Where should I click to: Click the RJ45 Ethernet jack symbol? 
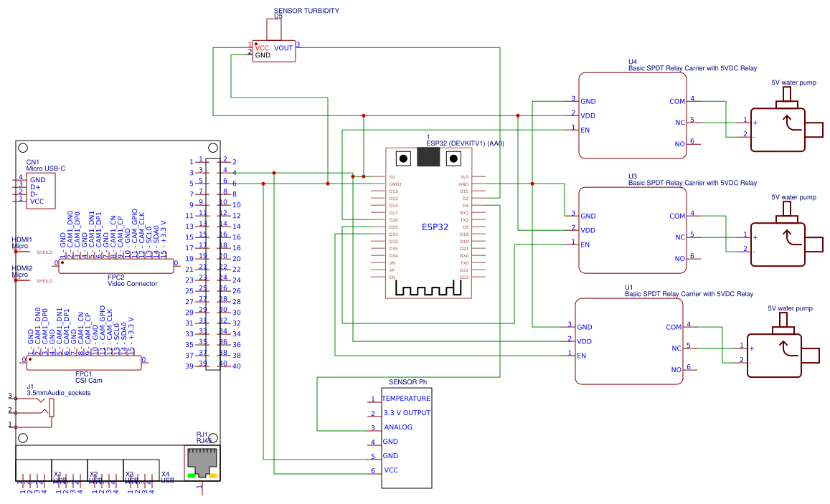click(202, 462)
